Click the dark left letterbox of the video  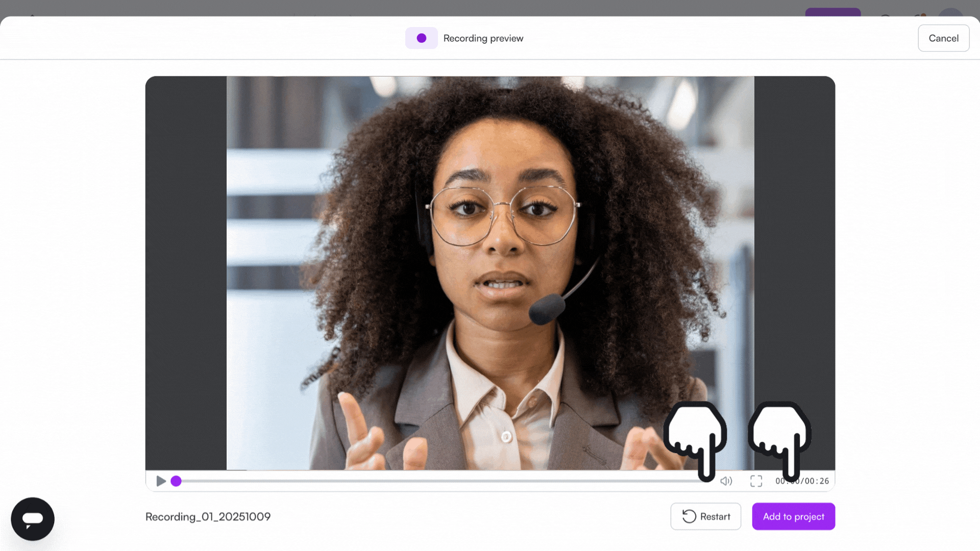click(186, 273)
